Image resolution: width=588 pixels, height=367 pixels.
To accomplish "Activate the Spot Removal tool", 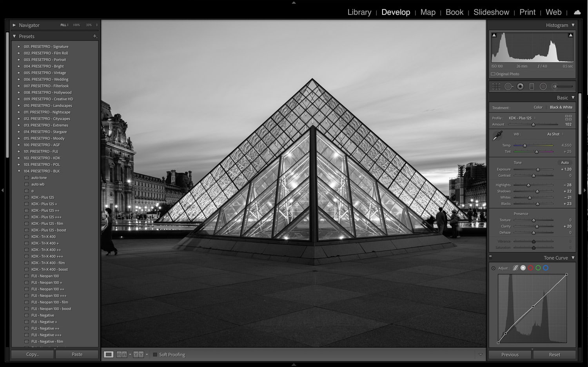I will point(508,87).
